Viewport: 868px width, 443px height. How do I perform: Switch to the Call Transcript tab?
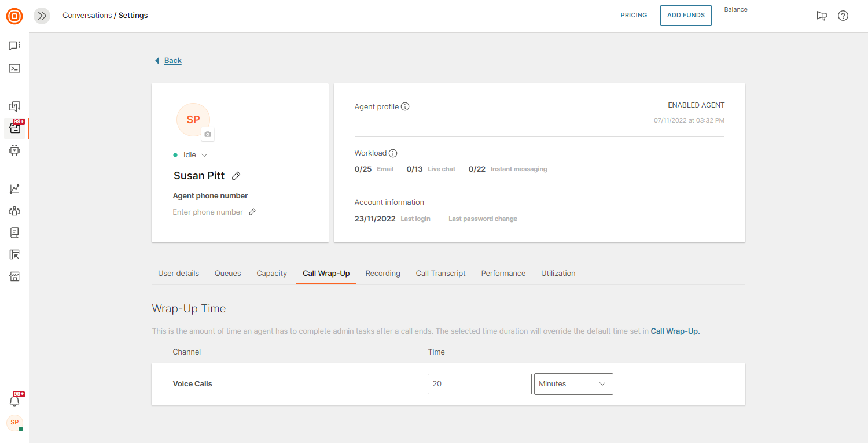coord(440,274)
